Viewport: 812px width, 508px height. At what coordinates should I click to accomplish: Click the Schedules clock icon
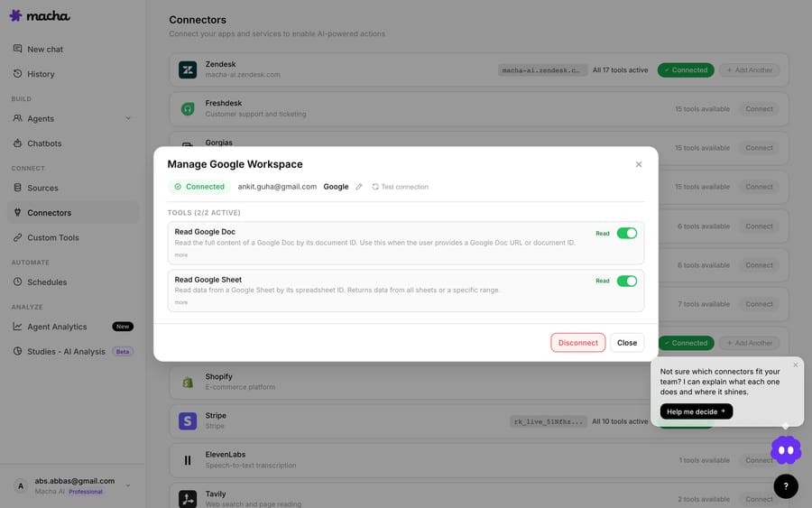pos(18,282)
